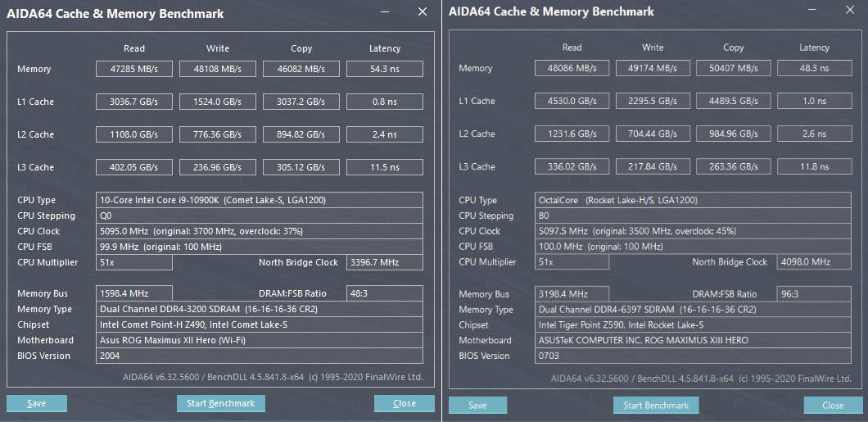
Task: Click the DDR4-6397 Memory Type field
Action: click(x=693, y=310)
